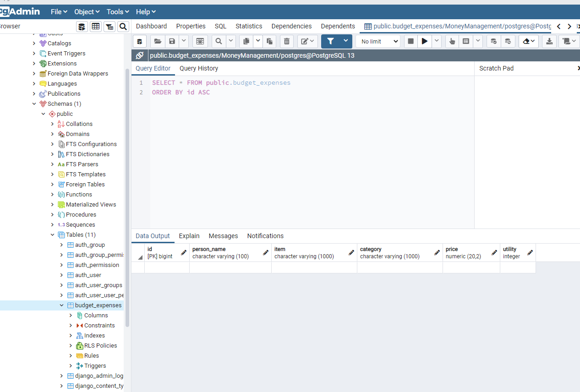Screen dimensions: 580x392
Task: Click the Commit transaction icon
Action: click(x=493, y=41)
